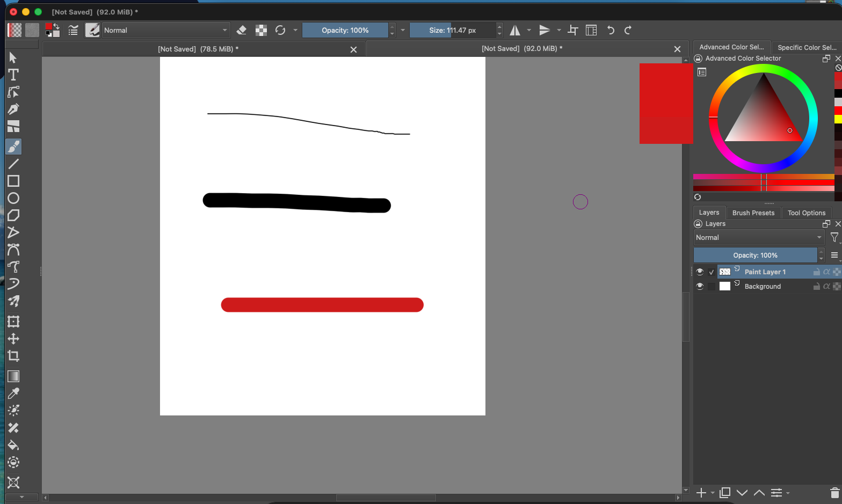842x504 pixels.
Task: Select the Rectangle tool
Action: [13, 181]
